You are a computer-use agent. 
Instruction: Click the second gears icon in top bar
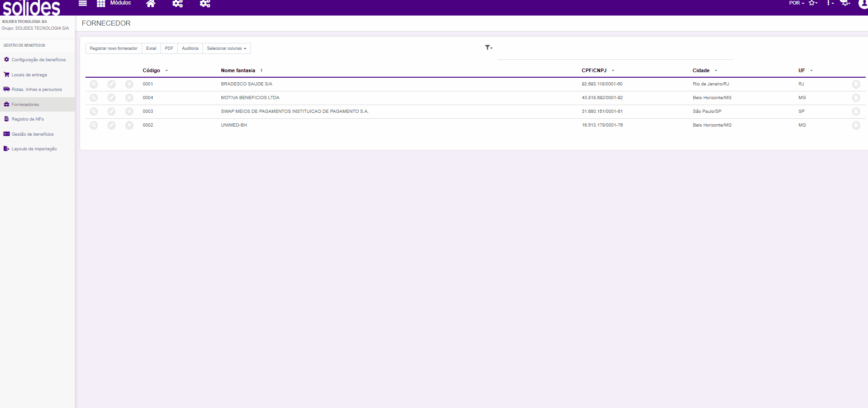[205, 3]
